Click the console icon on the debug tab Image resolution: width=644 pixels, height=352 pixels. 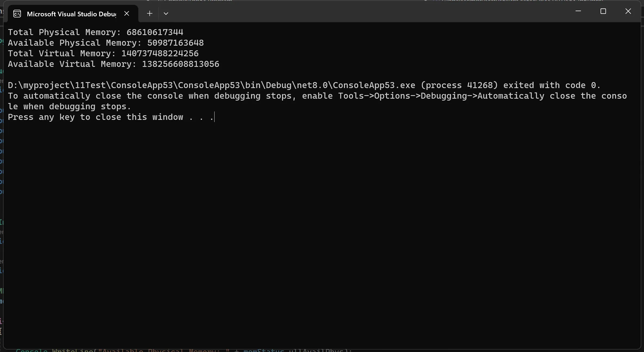pyautogui.click(x=17, y=14)
